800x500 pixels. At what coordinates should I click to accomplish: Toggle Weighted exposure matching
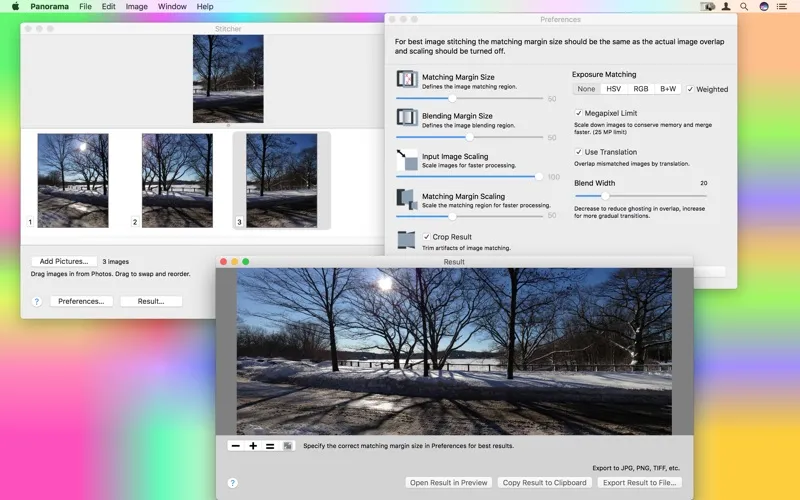point(690,89)
